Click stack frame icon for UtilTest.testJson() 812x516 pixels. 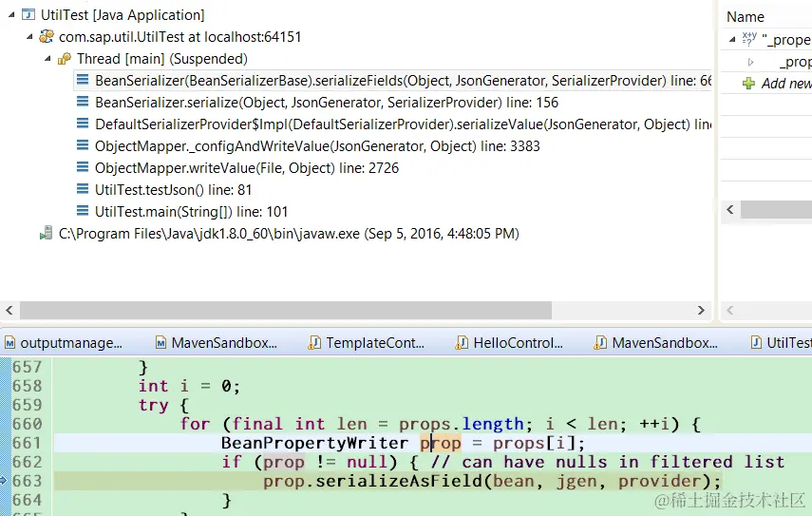tap(83, 188)
